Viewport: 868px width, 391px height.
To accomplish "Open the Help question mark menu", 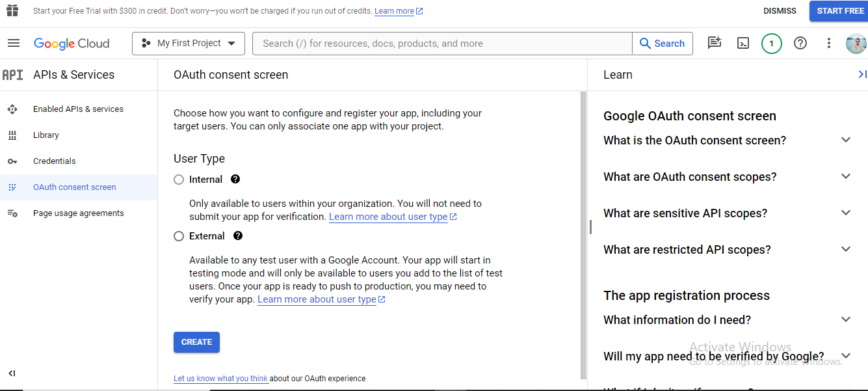I will tap(800, 44).
